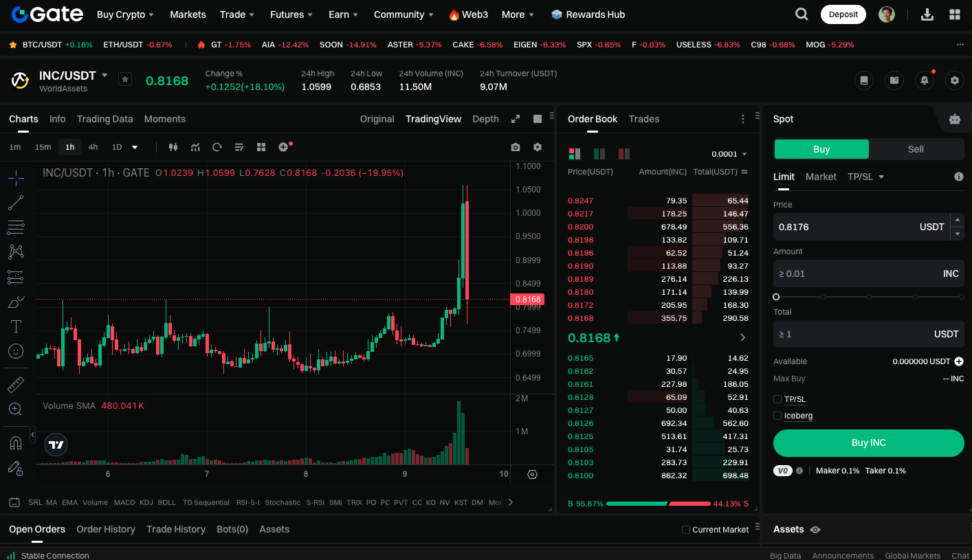Open the calendar icon below the chart
Viewport: 972px width, 560px height.
(14, 502)
